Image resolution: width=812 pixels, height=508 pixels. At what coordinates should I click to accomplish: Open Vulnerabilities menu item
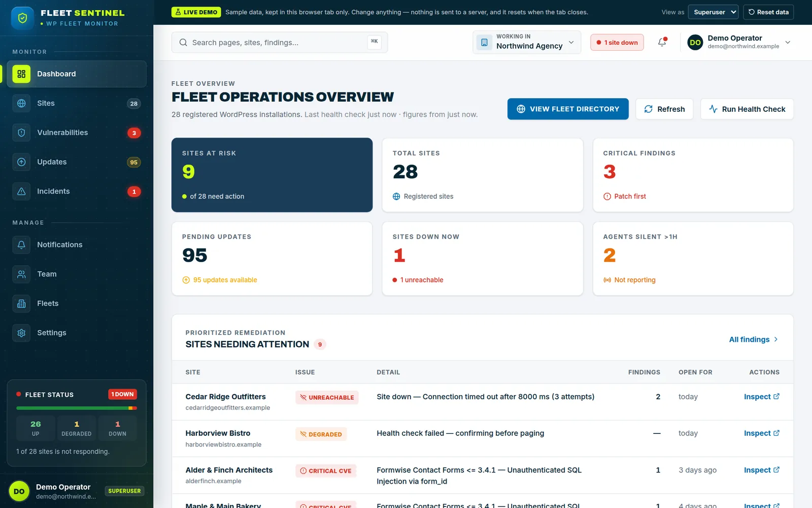tap(77, 133)
